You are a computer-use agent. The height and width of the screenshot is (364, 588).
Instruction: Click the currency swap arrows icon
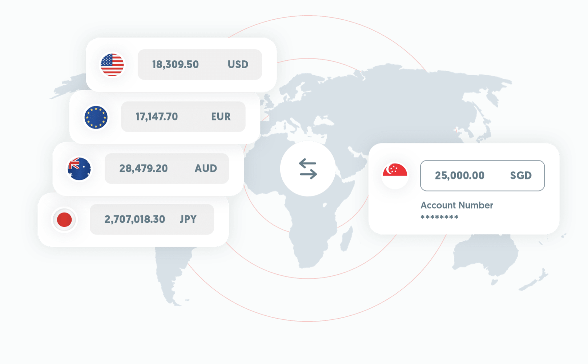coord(308,169)
